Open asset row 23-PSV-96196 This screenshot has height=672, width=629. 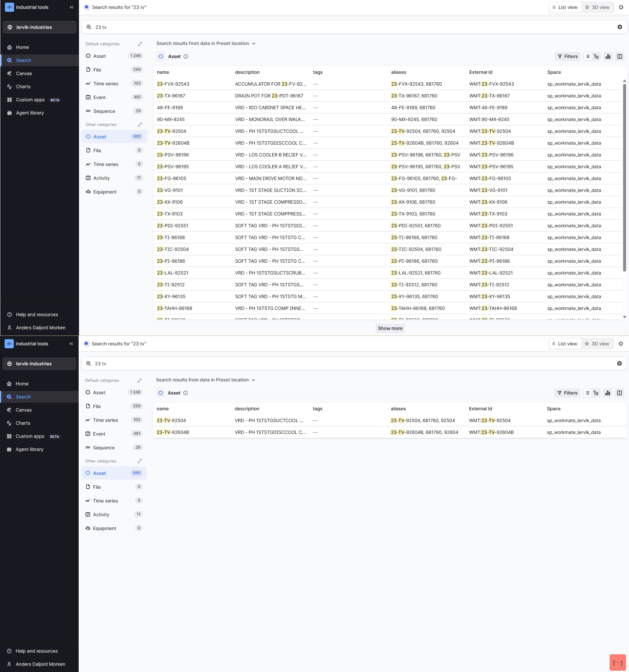pos(388,155)
